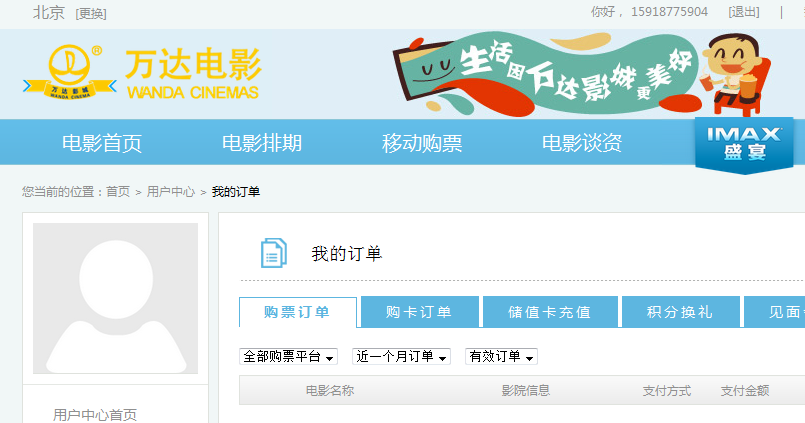Image resolution: width=805 pixels, height=423 pixels.
Task: Expand the 近一个月订单 dropdown
Action: tap(401, 356)
